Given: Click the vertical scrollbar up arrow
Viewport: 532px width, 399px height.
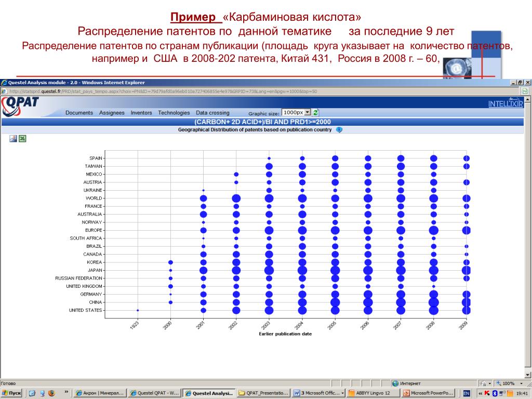Looking at the screenshot, I should pos(528,99).
